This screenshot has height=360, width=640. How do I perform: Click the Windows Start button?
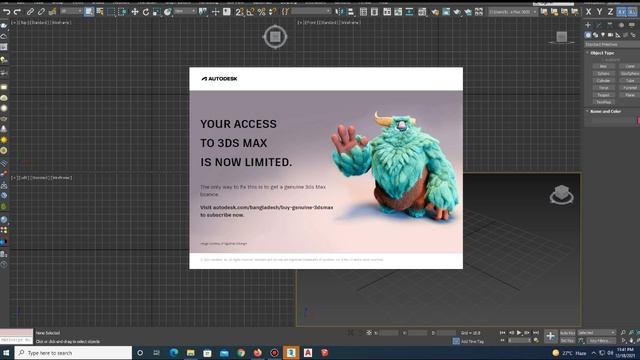point(6,353)
